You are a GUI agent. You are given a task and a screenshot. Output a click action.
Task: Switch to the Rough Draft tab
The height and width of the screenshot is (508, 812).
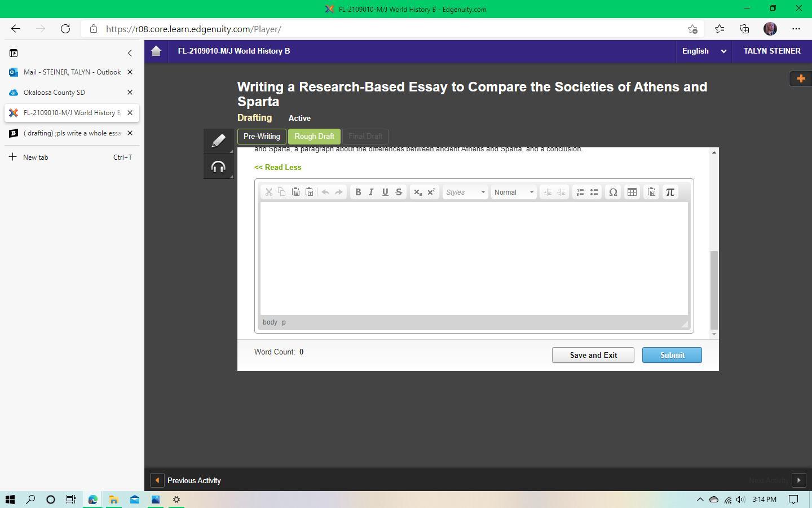pyautogui.click(x=314, y=137)
